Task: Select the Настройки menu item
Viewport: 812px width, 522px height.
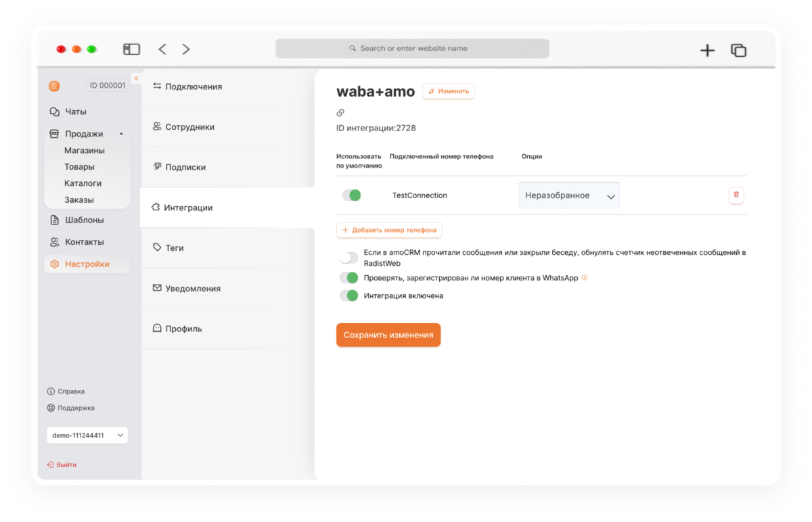Action: click(x=87, y=264)
